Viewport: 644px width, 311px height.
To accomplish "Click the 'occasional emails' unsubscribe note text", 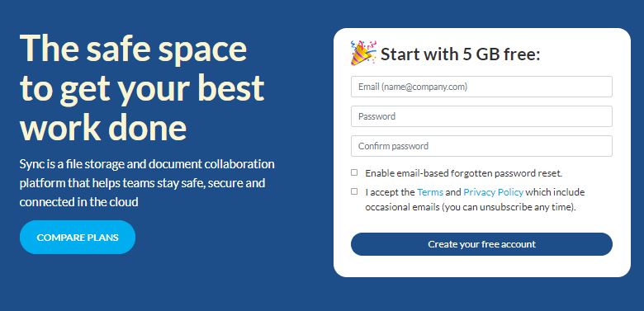I will point(471,207).
